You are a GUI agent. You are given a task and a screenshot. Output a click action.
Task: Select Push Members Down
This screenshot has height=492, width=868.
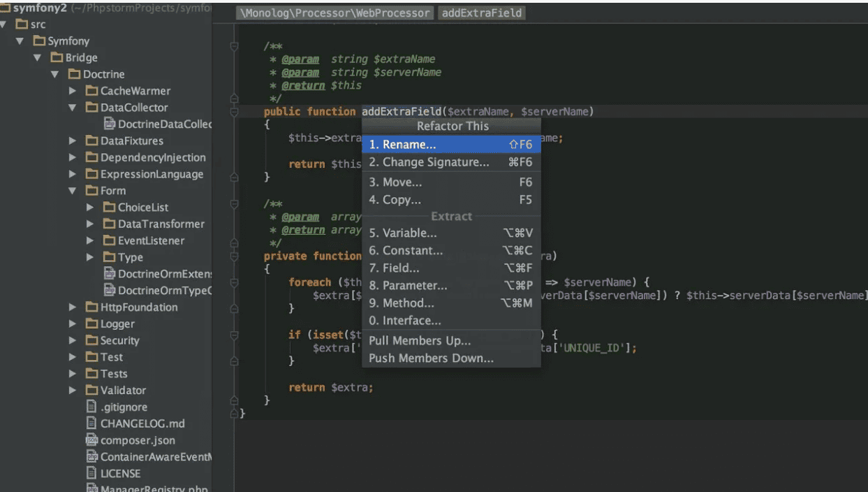(x=451, y=359)
